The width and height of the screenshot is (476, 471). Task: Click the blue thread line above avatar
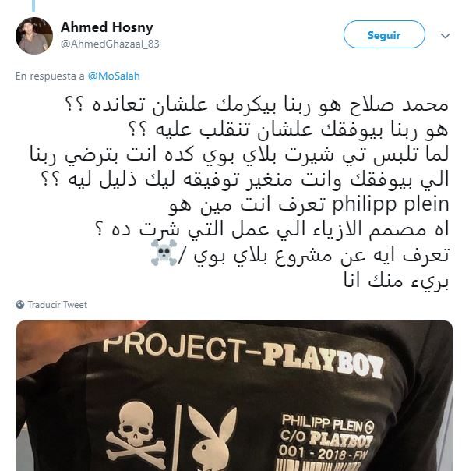(x=33, y=6)
